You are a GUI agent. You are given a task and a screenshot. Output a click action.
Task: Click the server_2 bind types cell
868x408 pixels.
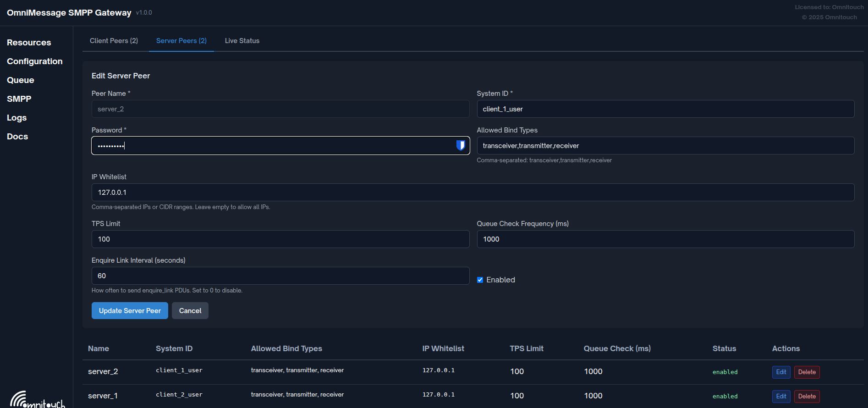point(297,370)
